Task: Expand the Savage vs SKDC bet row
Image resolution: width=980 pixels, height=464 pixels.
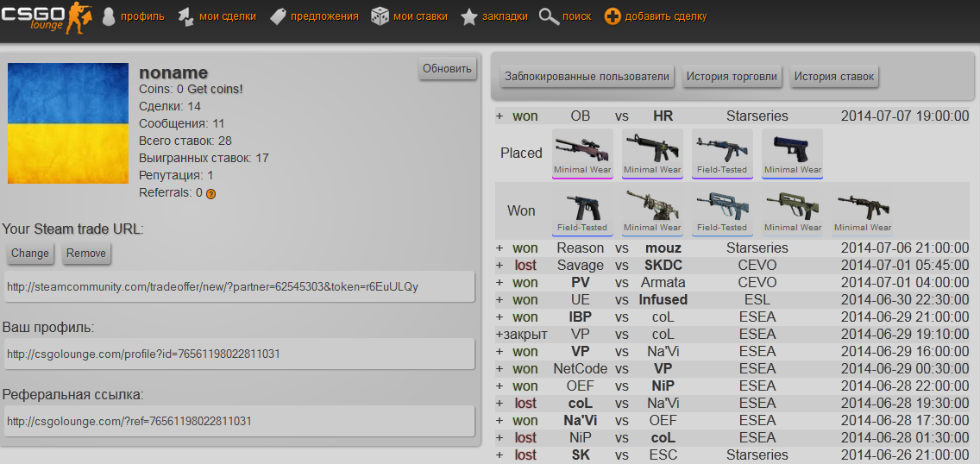Action: click(499, 266)
